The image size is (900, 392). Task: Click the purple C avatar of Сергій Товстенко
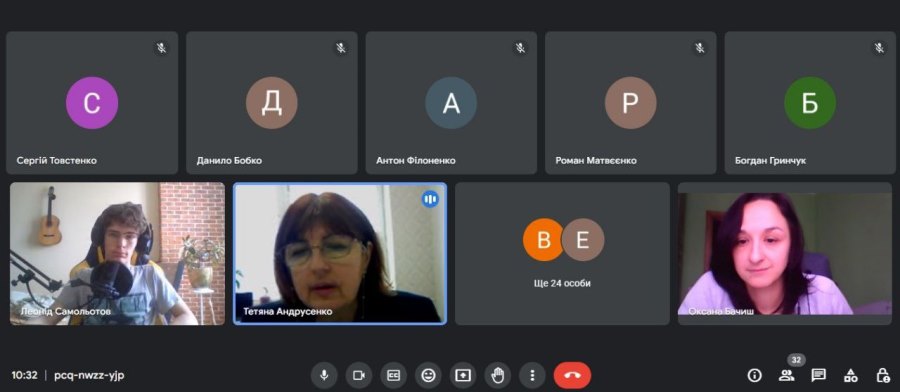tap(92, 103)
